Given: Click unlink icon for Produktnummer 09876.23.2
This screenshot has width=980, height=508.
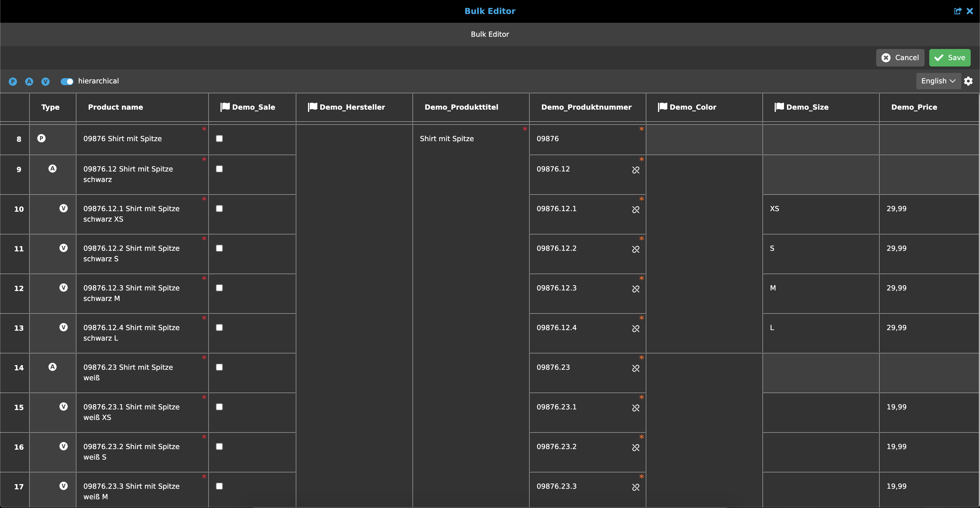Looking at the screenshot, I should click(636, 448).
